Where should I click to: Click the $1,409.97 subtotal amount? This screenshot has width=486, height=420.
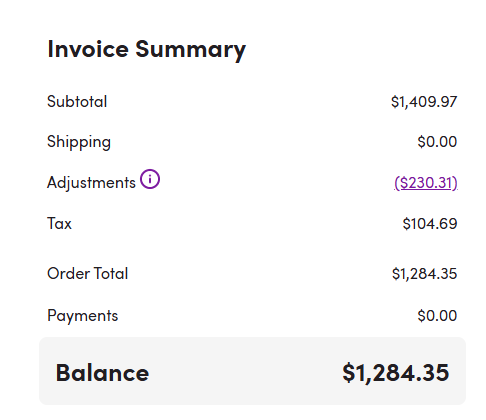[424, 102]
